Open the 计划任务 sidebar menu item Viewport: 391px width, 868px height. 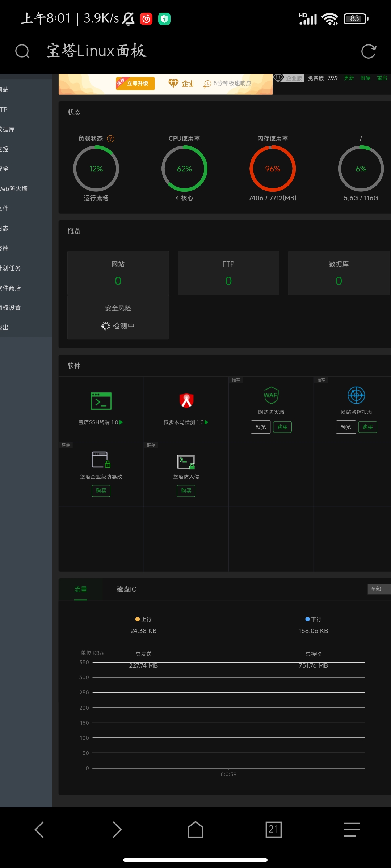pyautogui.click(x=26, y=268)
